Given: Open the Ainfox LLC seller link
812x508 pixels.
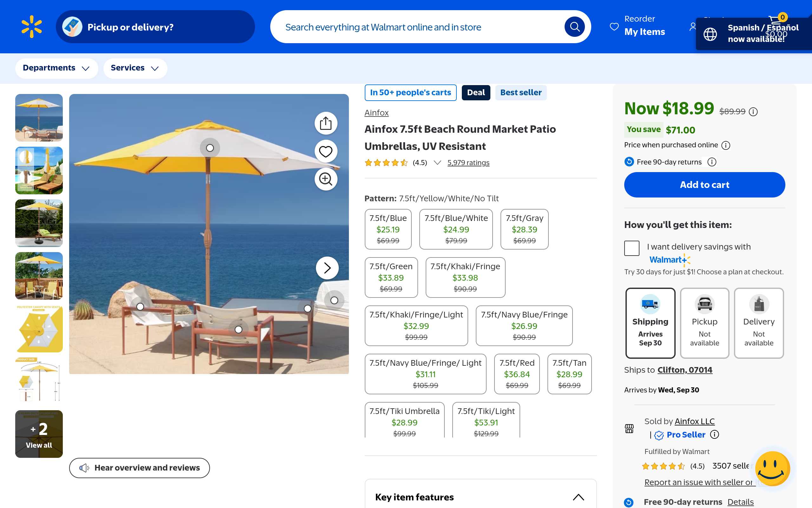Looking at the screenshot, I should pos(695,421).
